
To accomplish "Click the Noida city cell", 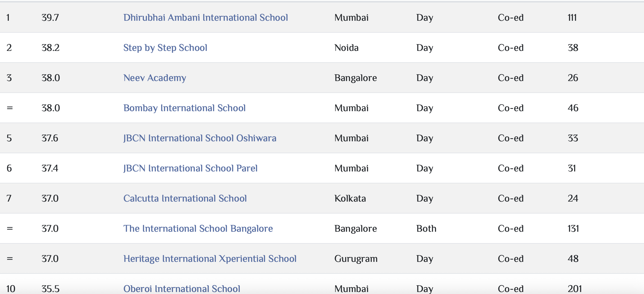I will [346, 48].
